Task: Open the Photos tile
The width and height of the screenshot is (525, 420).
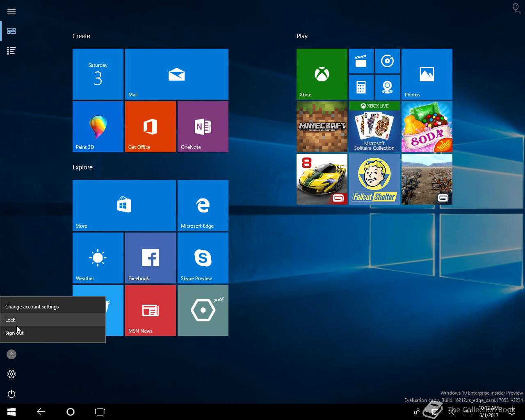Action: tap(427, 74)
